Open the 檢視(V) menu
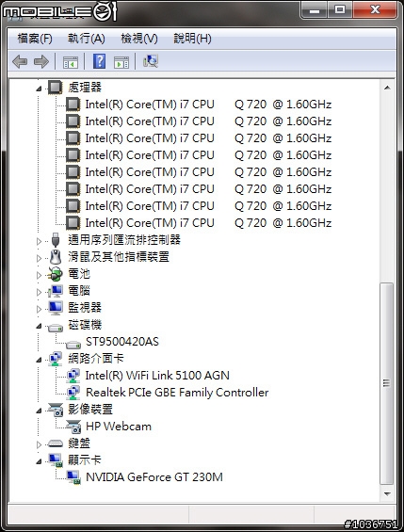 click(x=139, y=39)
